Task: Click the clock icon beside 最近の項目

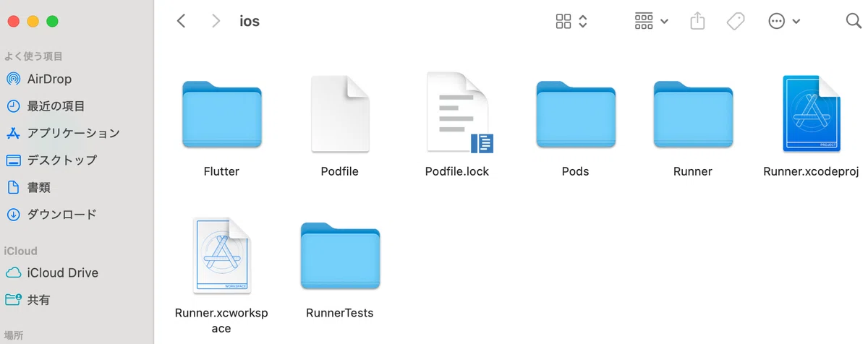Action: tap(13, 106)
